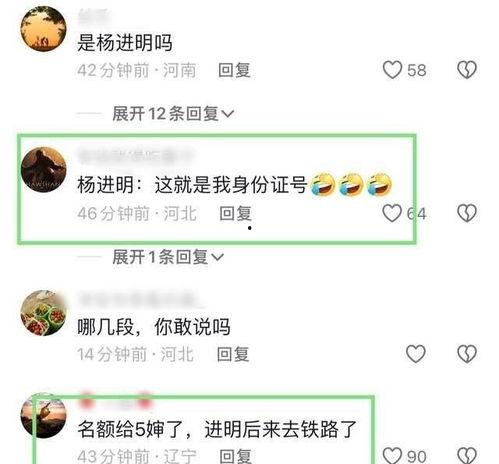
Task: Click chevron next to 展开12条回复
Action: tap(228, 114)
